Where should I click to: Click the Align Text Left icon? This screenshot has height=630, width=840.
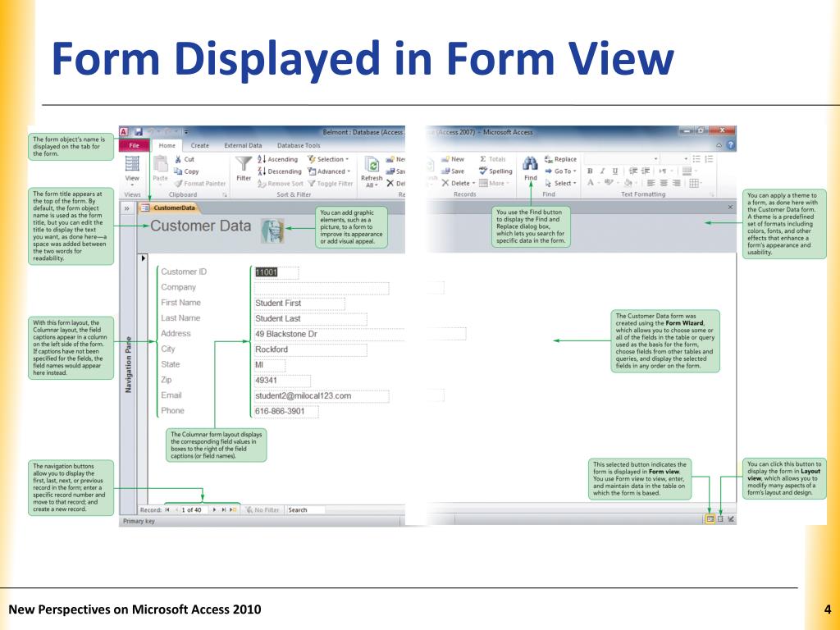click(651, 183)
